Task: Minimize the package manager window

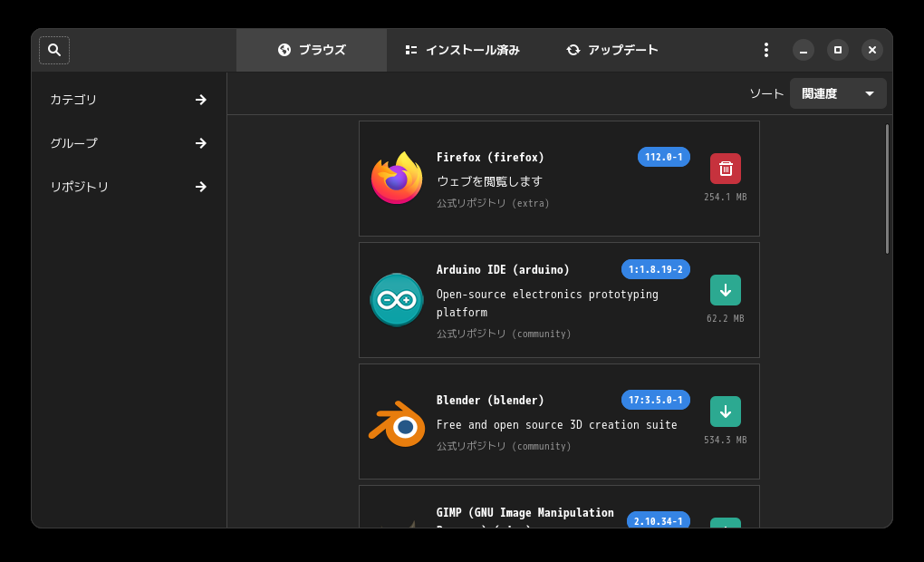Action: tap(804, 50)
